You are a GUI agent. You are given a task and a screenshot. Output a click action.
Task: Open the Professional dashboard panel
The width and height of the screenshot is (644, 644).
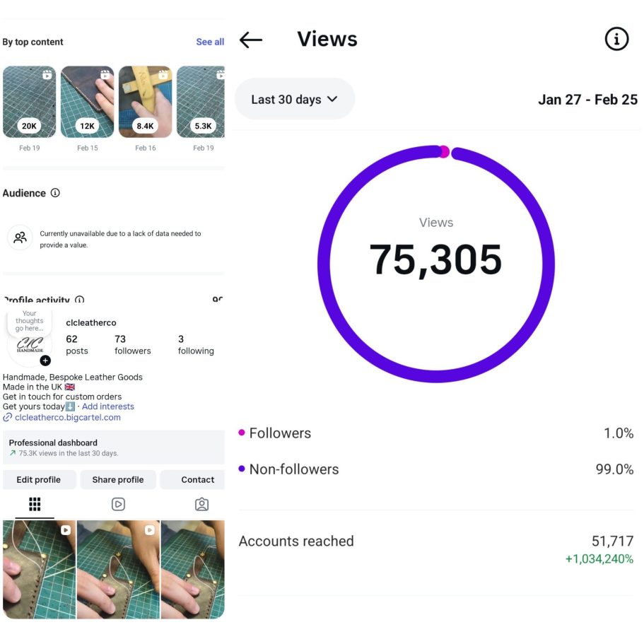pos(113,447)
